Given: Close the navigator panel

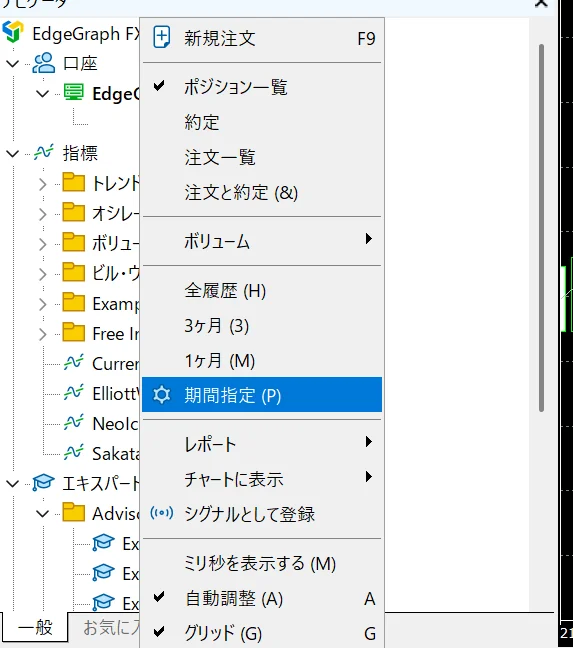Looking at the screenshot, I should pyautogui.click(x=541, y=3).
